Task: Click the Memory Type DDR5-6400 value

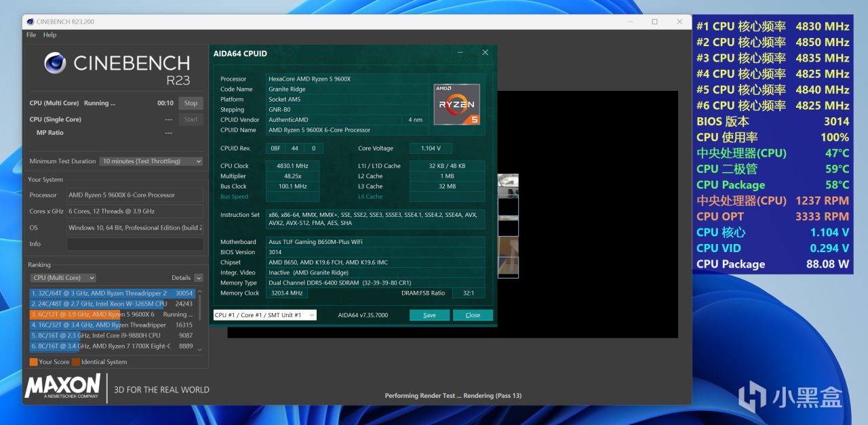Action: tap(375, 283)
